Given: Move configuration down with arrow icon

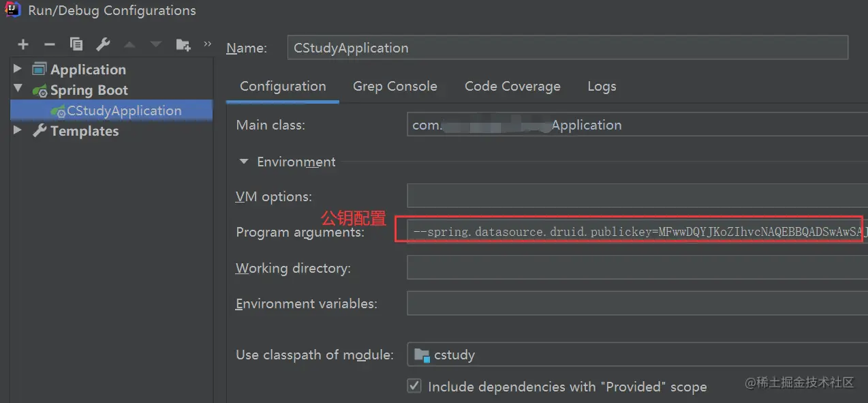Looking at the screenshot, I should [x=156, y=44].
